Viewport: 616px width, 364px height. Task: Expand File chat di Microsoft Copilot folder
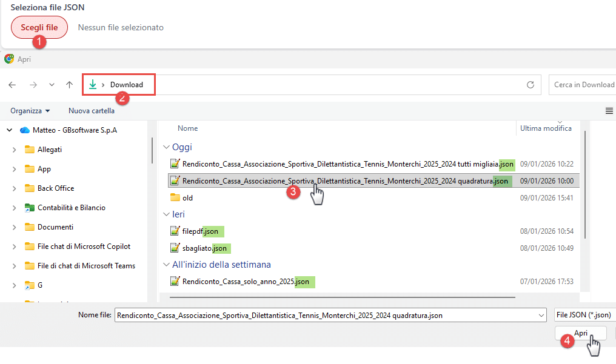14,247
